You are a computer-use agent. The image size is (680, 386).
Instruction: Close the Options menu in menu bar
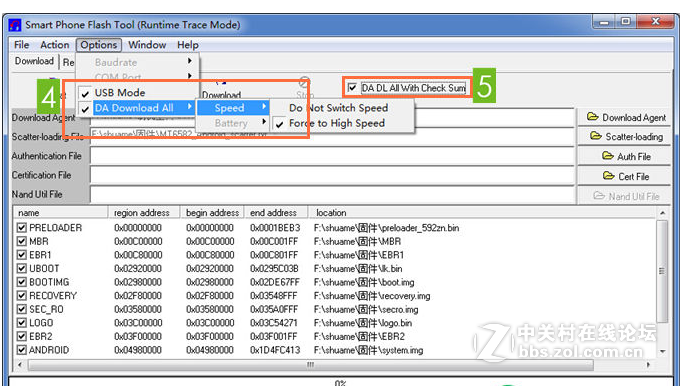(x=98, y=45)
